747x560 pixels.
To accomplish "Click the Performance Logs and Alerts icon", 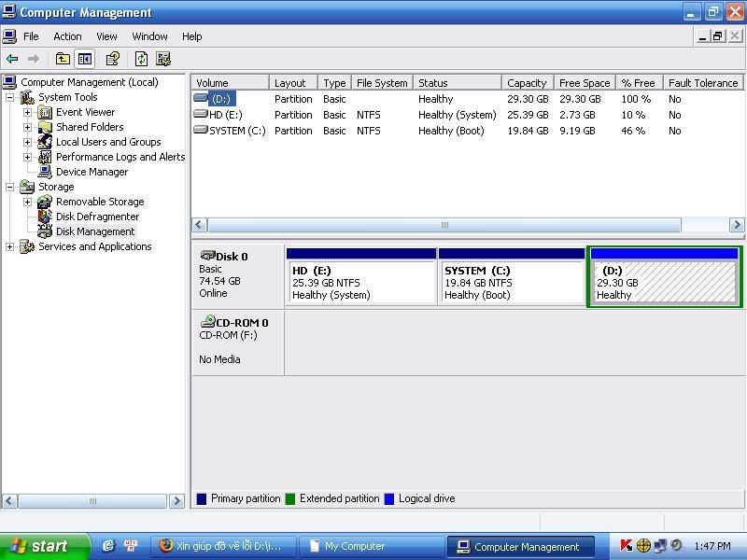I will (45, 157).
